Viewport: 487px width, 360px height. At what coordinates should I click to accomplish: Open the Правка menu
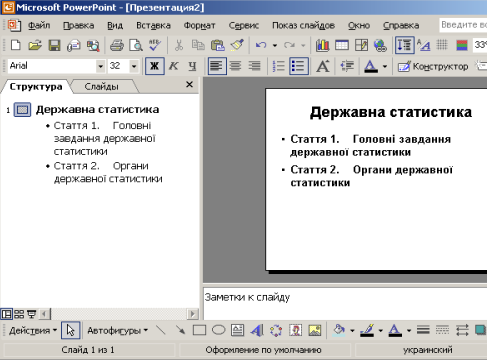click(x=79, y=25)
